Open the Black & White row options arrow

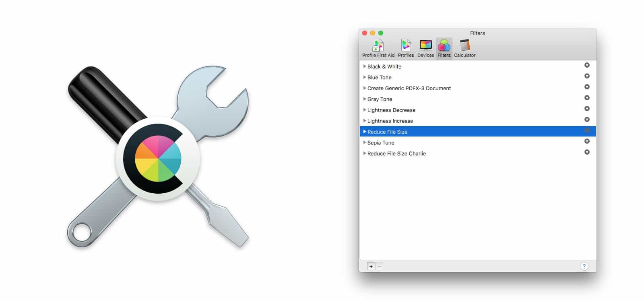click(587, 65)
